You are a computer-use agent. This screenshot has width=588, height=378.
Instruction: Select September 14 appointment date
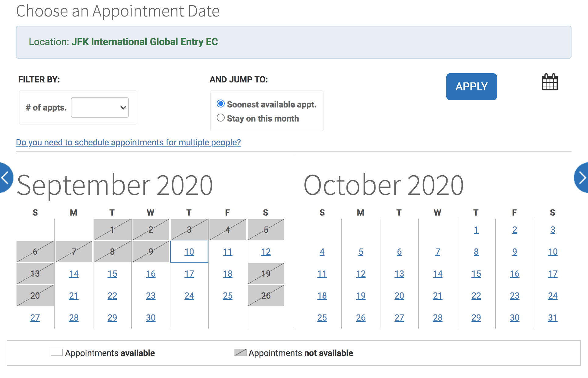click(x=74, y=274)
